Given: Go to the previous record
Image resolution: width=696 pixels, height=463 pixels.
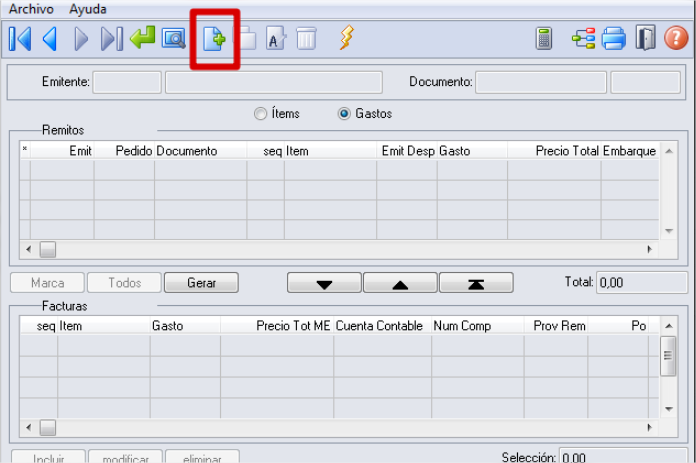Looking at the screenshot, I should coord(50,39).
